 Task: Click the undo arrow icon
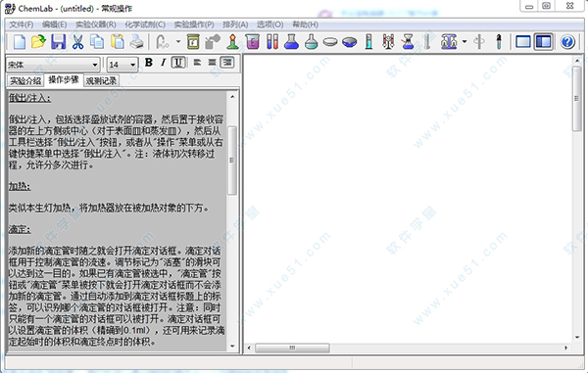(x=163, y=41)
